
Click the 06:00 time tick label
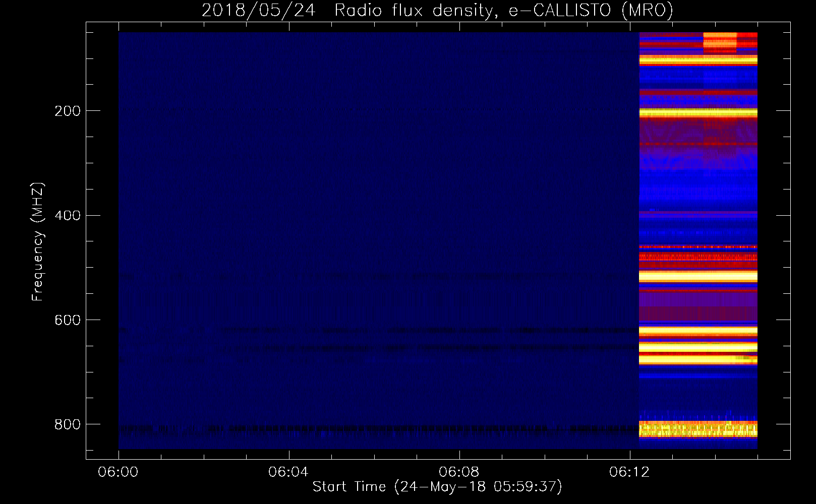118,472
